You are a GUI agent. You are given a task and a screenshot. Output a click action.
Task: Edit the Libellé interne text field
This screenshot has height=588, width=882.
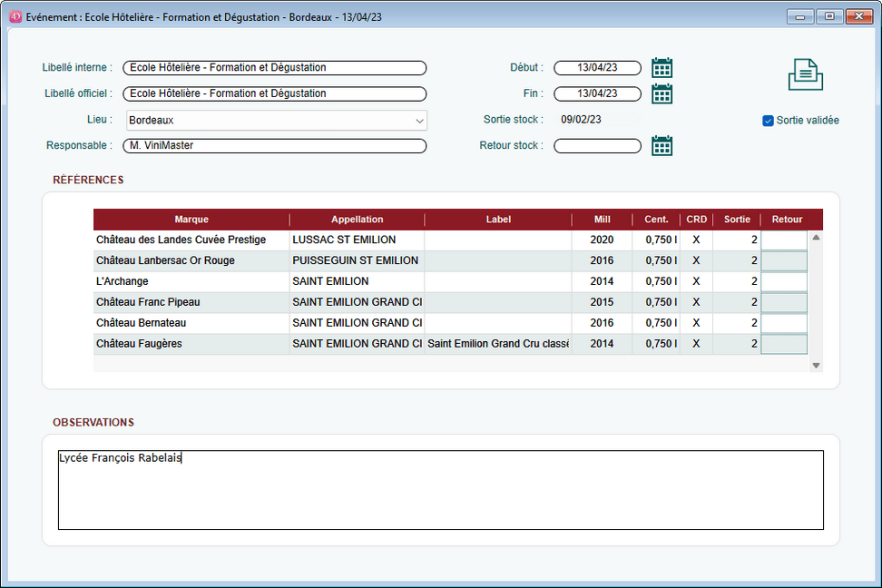[274, 68]
